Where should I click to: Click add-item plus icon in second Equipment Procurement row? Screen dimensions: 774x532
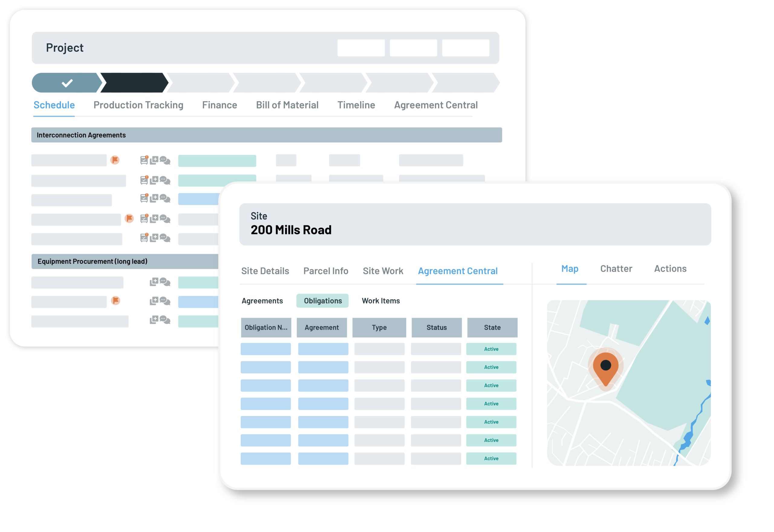(x=154, y=301)
